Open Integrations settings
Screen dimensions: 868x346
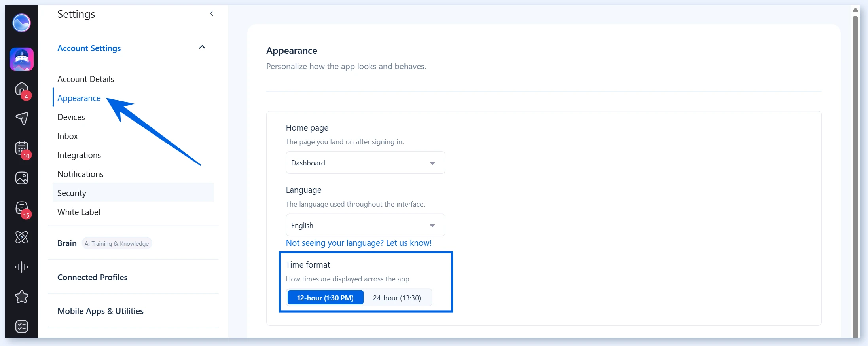pos(79,155)
